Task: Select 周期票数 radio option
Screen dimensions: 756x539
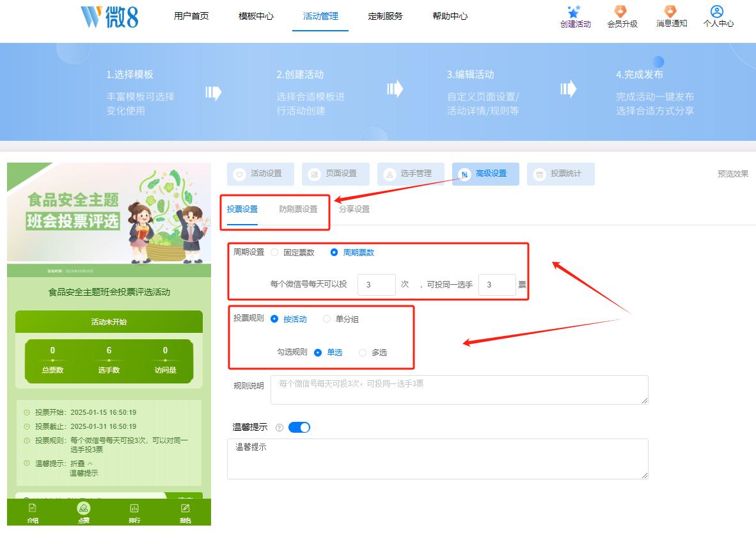Action: pyautogui.click(x=334, y=252)
